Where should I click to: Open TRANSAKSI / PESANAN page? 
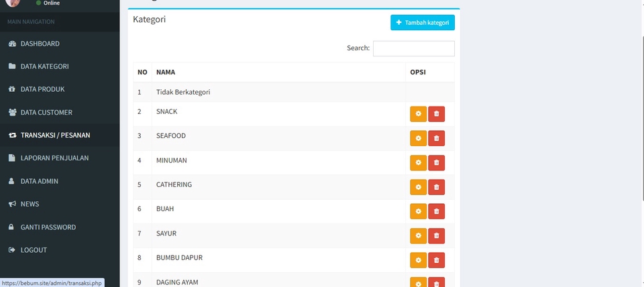tap(60, 135)
